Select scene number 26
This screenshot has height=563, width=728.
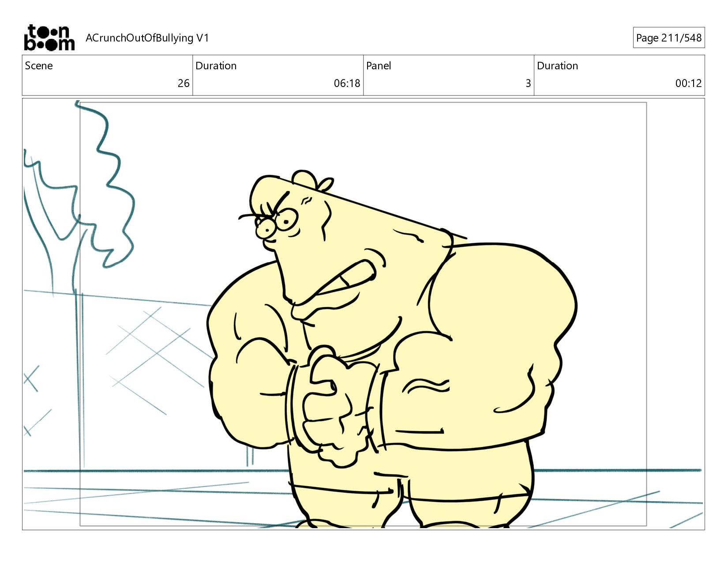click(x=184, y=83)
